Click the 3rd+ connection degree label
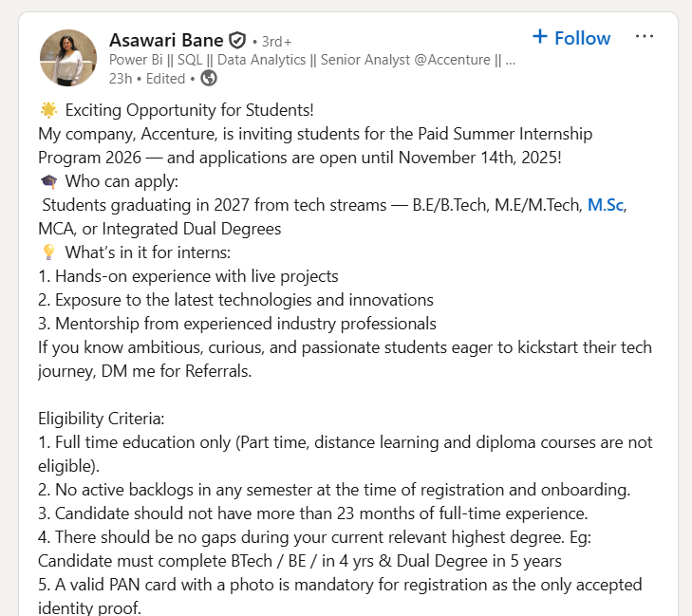 (x=276, y=42)
